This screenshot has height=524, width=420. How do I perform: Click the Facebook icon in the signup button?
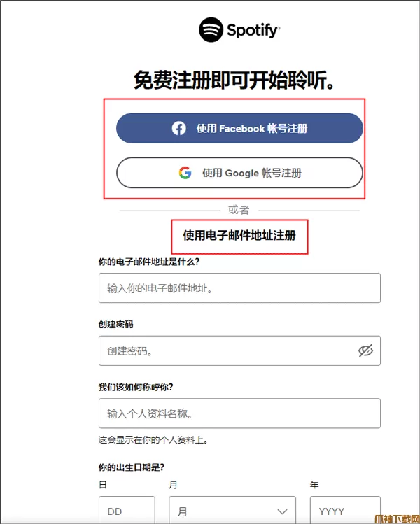[179, 128]
